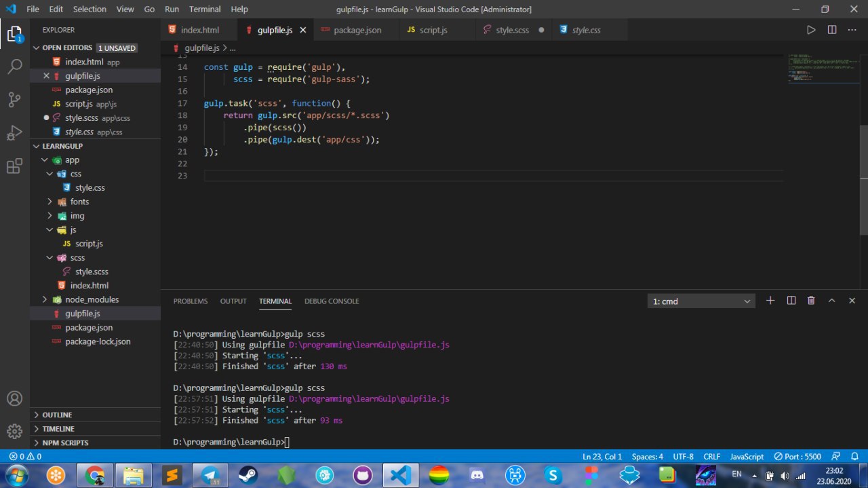Switch to the style.scss editor tab

click(x=513, y=30)
